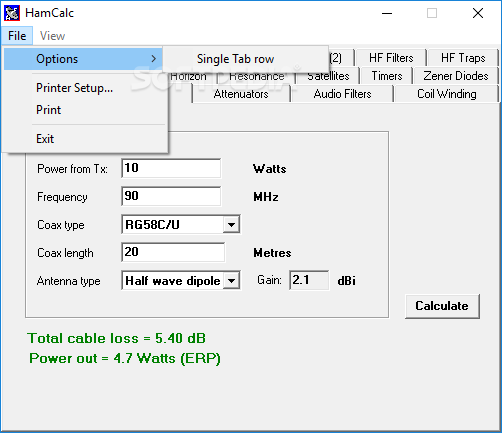Click the dBi unit label
502x433 pixels.
point(346,281)
